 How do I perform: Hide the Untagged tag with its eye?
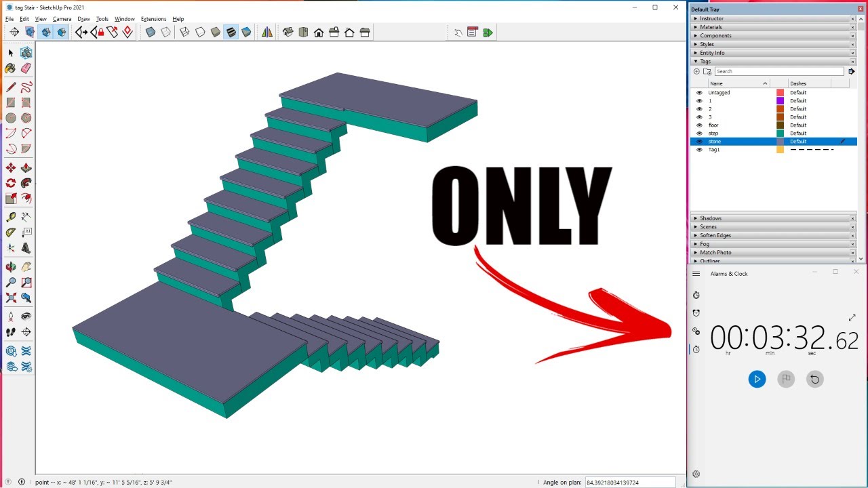pyautogui.click(x=699, y=93)
